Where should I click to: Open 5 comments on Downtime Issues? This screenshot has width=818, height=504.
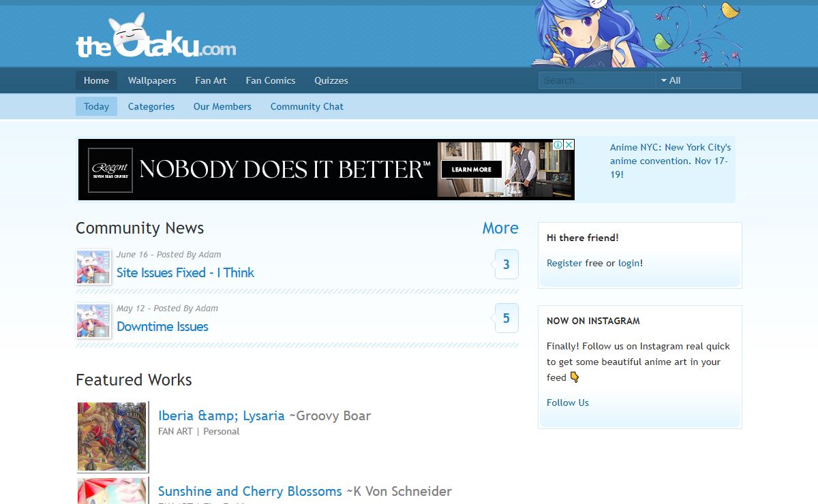pyautogui.click(x=506, y=318)
